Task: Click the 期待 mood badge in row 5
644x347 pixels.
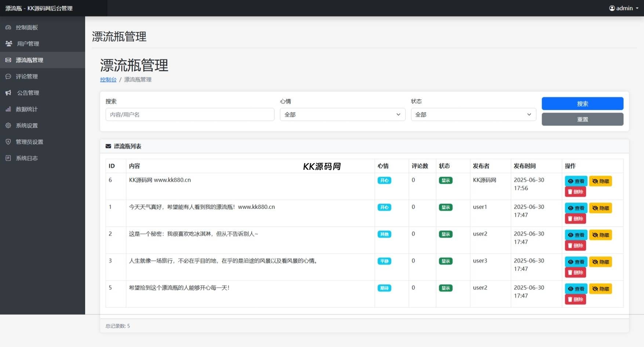Action: point(384,288)
